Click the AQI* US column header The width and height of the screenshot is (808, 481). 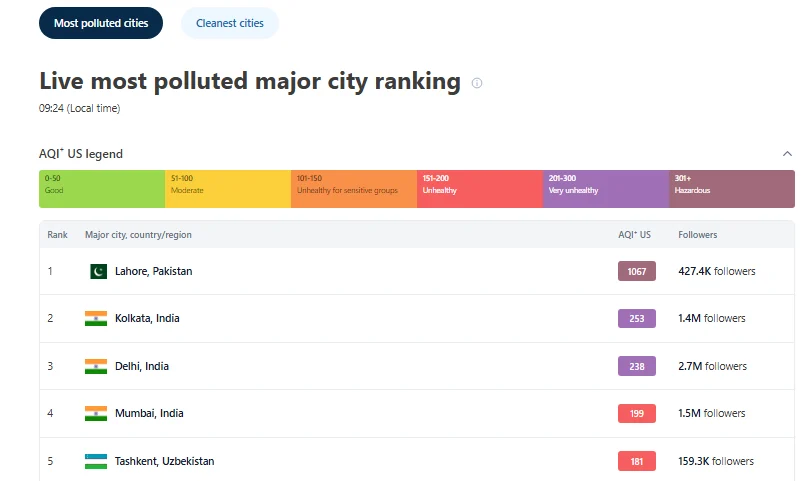point(634,235)
